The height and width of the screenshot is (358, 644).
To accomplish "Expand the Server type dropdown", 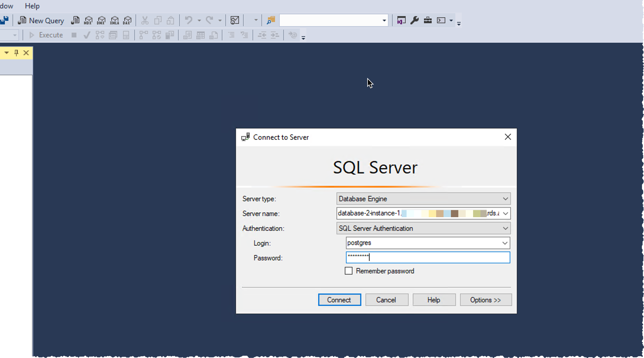I will click(505, 199).
